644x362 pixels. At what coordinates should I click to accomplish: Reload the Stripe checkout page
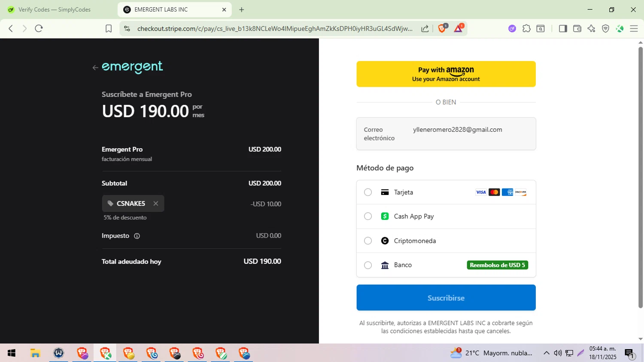click(x=39, y=29)
